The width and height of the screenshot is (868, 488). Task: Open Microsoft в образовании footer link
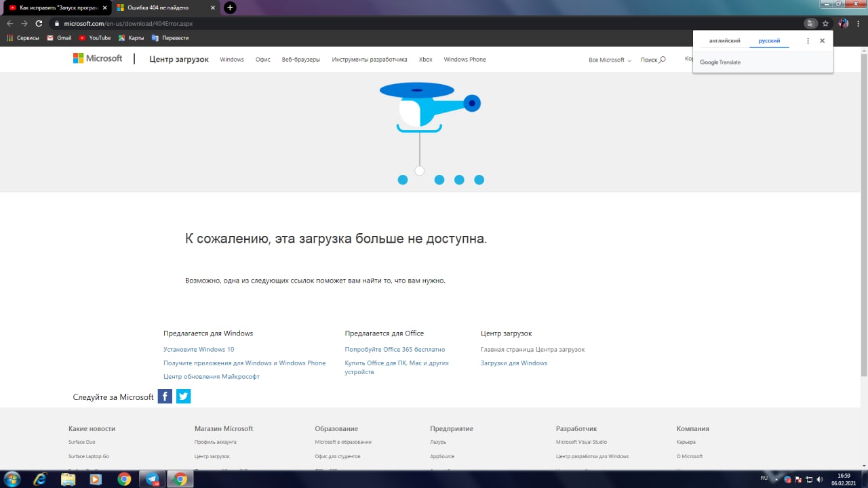343,442
